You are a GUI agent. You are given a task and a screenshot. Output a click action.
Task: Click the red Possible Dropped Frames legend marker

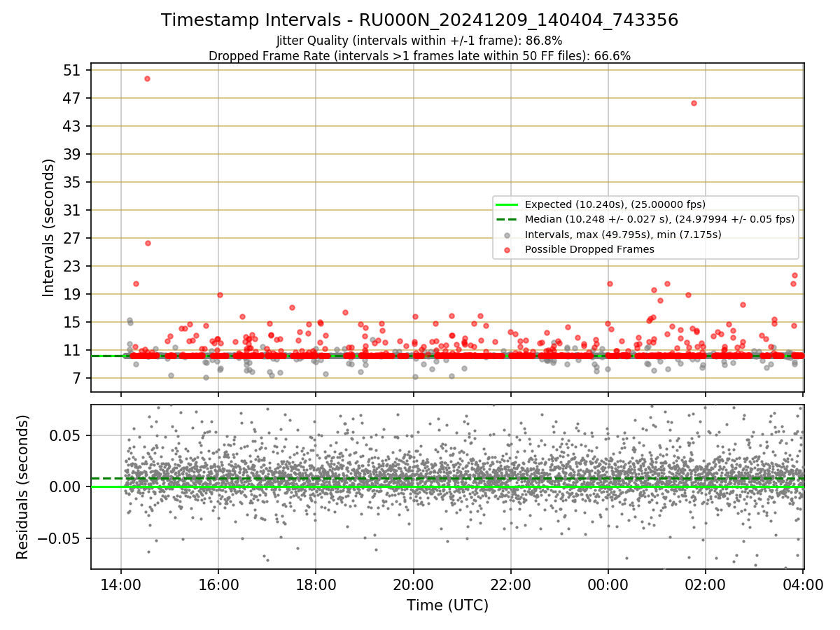pyautogui.click(x=507, y=249)
